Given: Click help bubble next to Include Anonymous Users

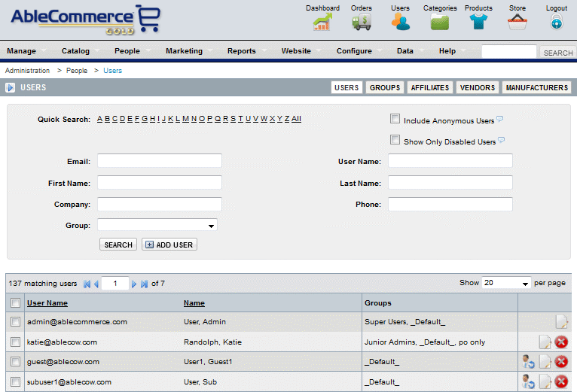Looking at the screenshot, I should pyautogui.click(x=499, y=119).
